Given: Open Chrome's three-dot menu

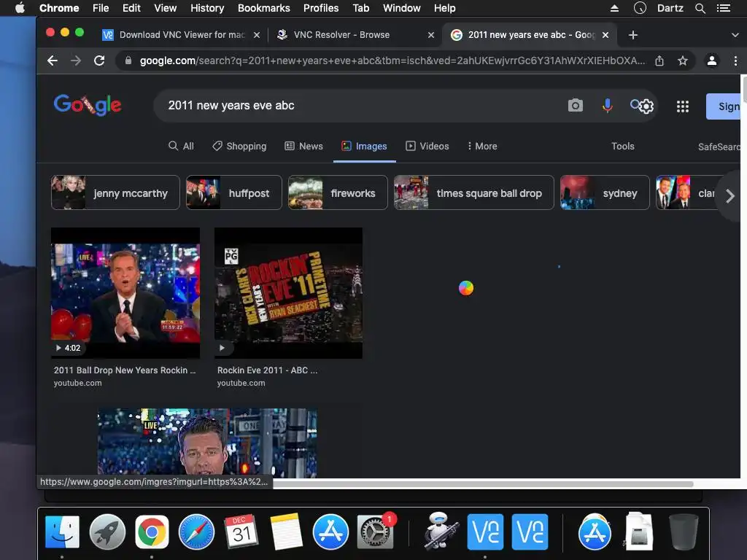Looking at the screenshot, I should (x=735, y=61).
